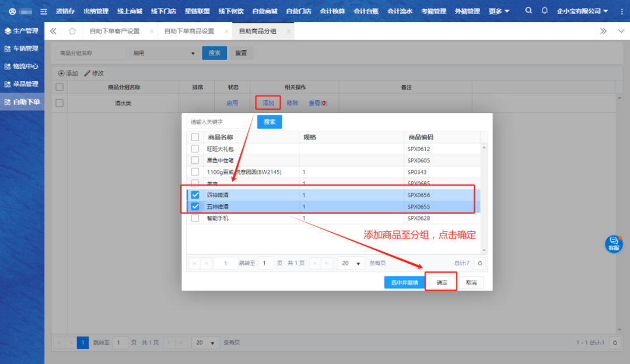The height and width of the screenshot is (364, 630).
Task: Click the search magnifier icon in top bar
Action: tap(528, 11)
